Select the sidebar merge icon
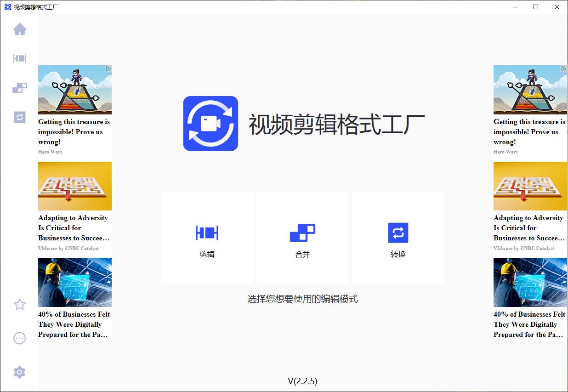This screenshot has height=392, width=568. pos(20,88)
